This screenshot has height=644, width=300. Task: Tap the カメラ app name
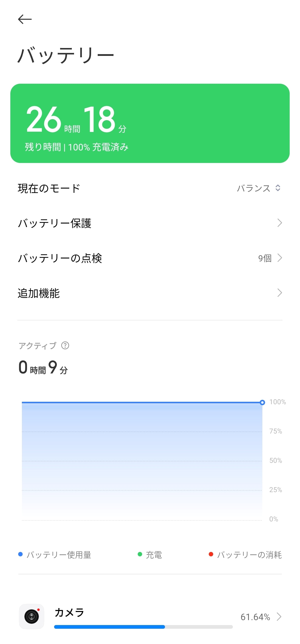click(69, 612)
